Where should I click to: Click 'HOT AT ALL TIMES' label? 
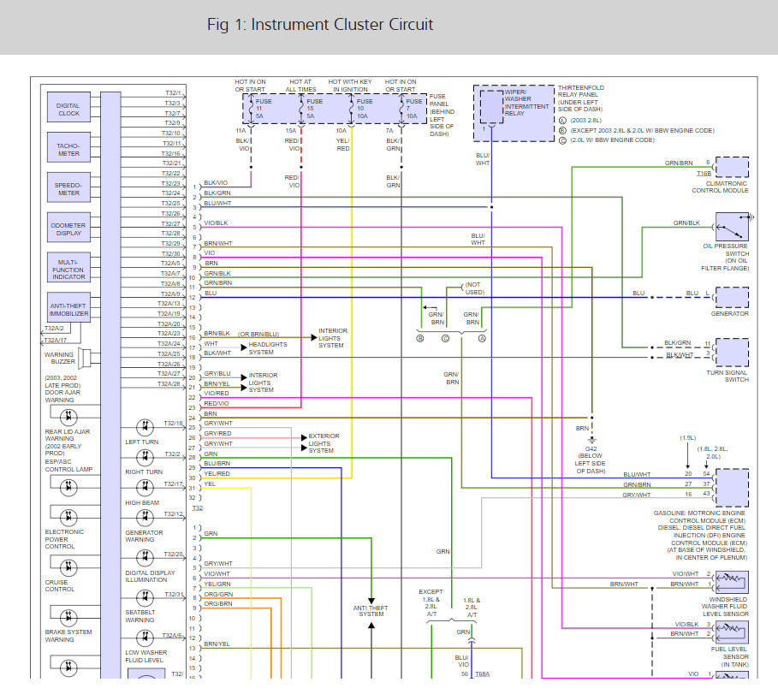coord(300,86)
